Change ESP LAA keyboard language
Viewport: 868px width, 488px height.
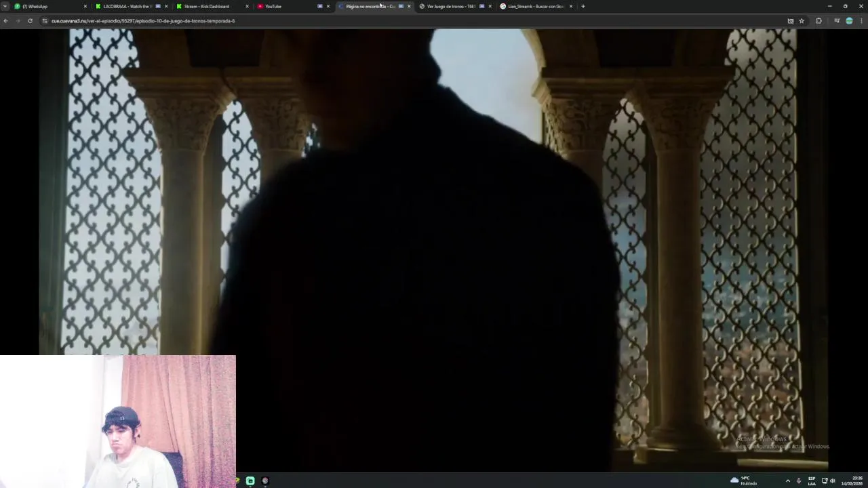click(x=812, y=481)
